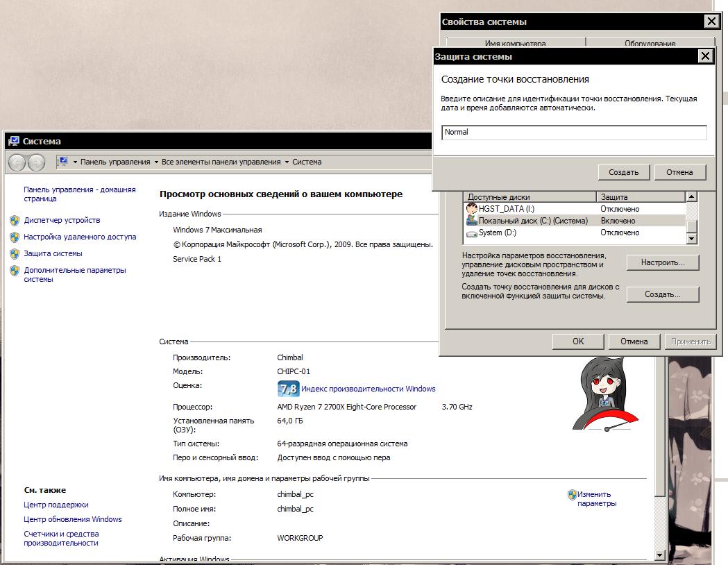Viewport: 728px width, 565px height.
Task: Click the Настроить... button
Action: tap(663, 262)
